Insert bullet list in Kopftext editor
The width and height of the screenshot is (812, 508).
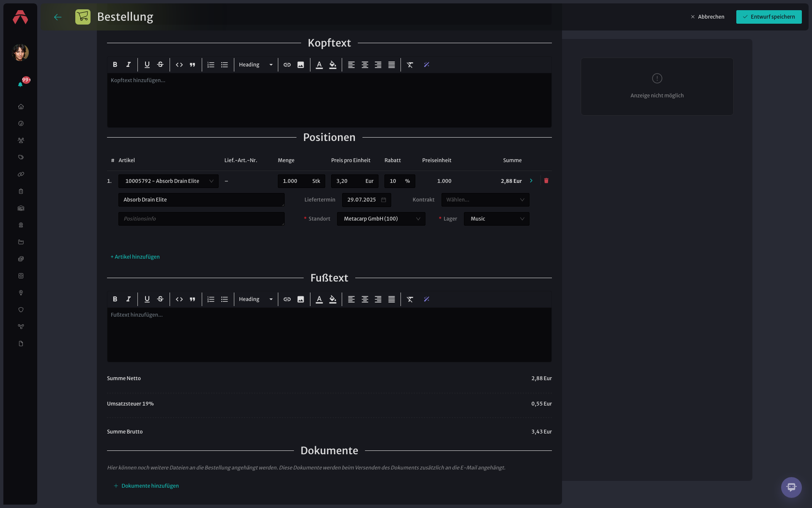(225, 65)
